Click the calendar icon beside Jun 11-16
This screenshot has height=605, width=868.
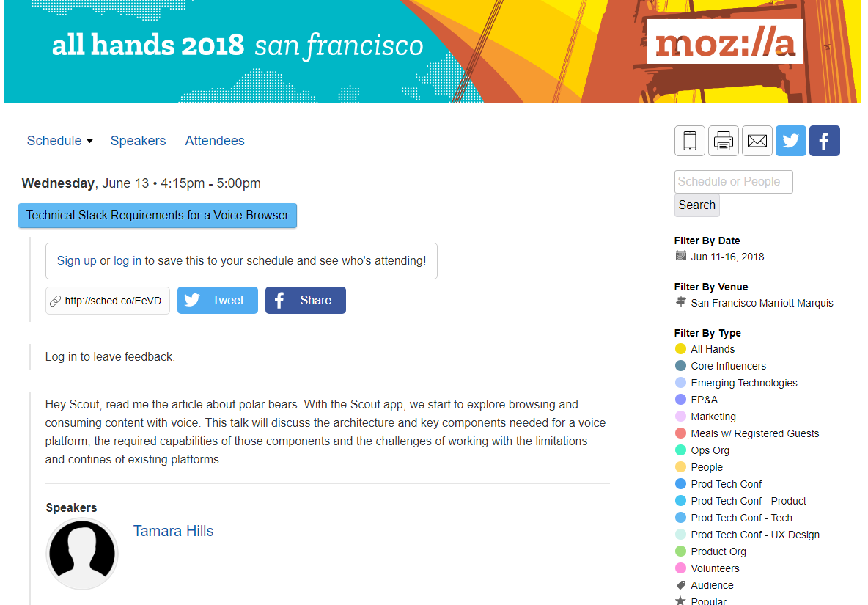click(680, 256)
